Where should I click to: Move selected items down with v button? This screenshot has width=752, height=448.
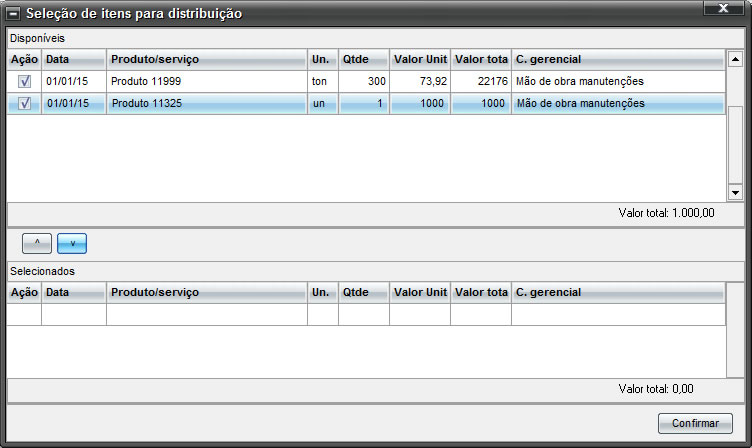(x=72, y=243)
